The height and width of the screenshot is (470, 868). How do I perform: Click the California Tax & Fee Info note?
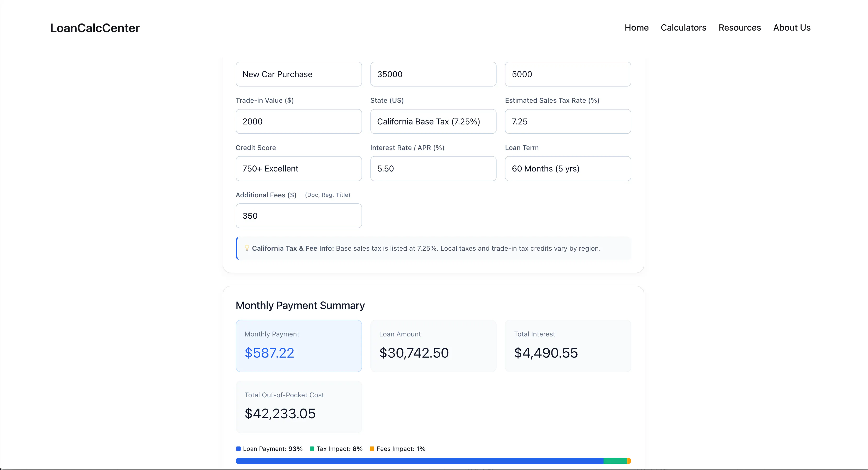click(x=433, y=248)
